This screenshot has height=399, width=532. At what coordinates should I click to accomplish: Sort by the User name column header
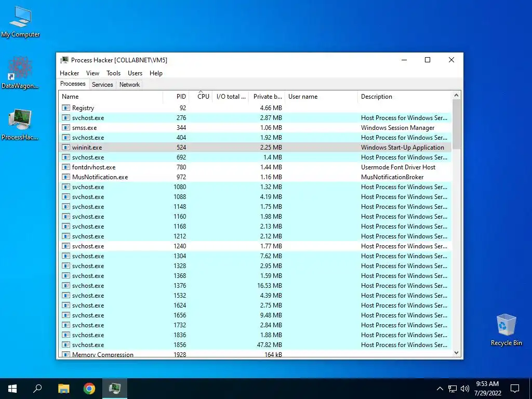[321, 96]
